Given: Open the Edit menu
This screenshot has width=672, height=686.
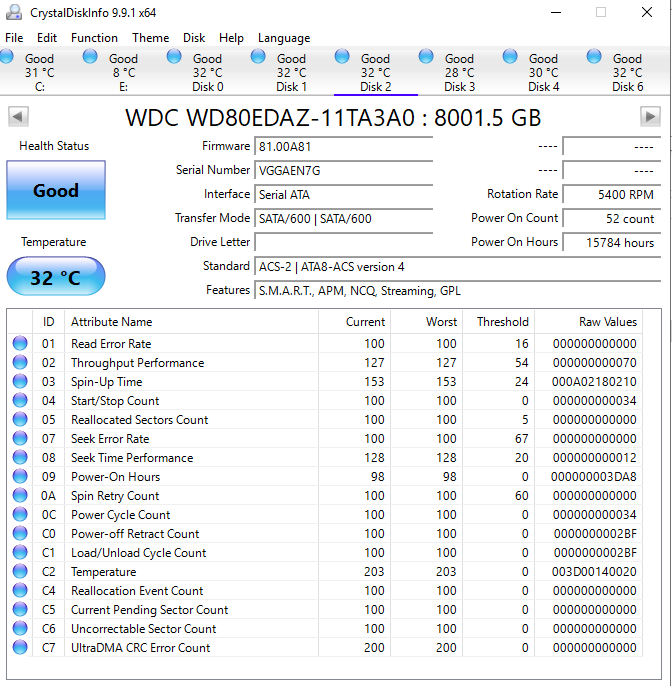Looking at the screenshot, I should (x=47, y=38).
